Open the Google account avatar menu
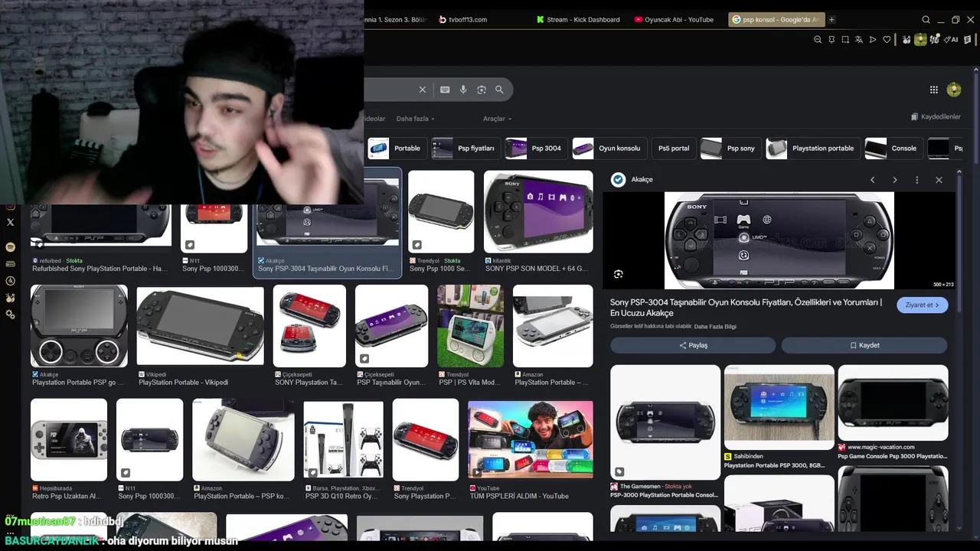 pyautogui.click(x=954, y=90)
